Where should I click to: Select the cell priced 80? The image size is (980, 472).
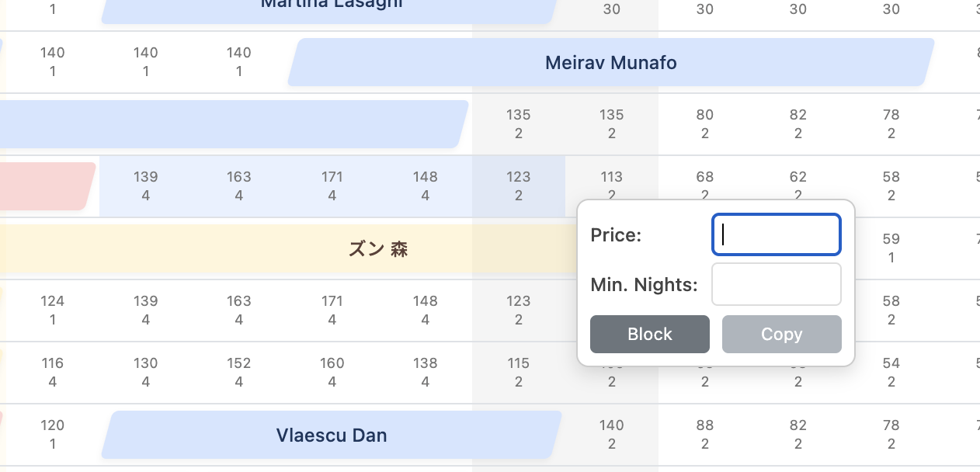coord(704,123)
